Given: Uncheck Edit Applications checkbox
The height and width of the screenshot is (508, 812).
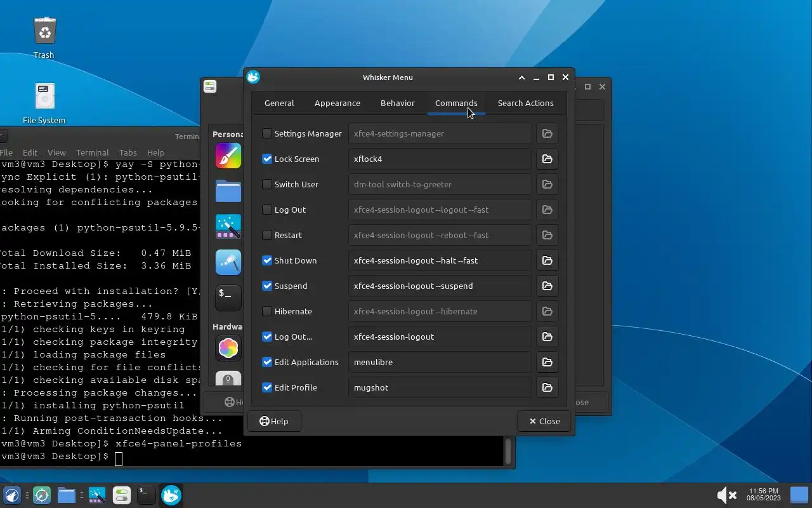Looking at the screenshot, I should tap(267, 362).
